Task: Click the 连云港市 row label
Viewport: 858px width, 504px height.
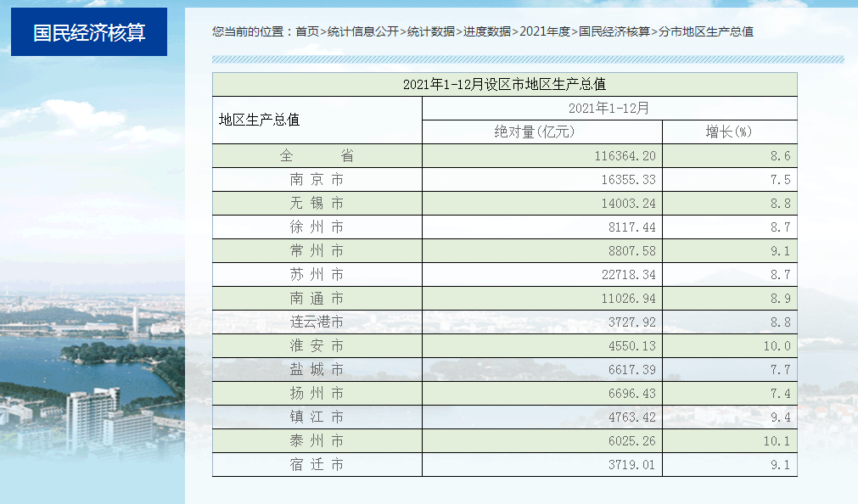Action: [x=317, y=322]
